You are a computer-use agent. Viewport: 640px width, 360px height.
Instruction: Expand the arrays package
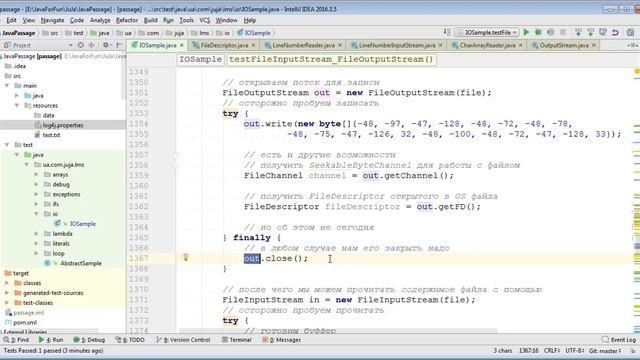36,174
